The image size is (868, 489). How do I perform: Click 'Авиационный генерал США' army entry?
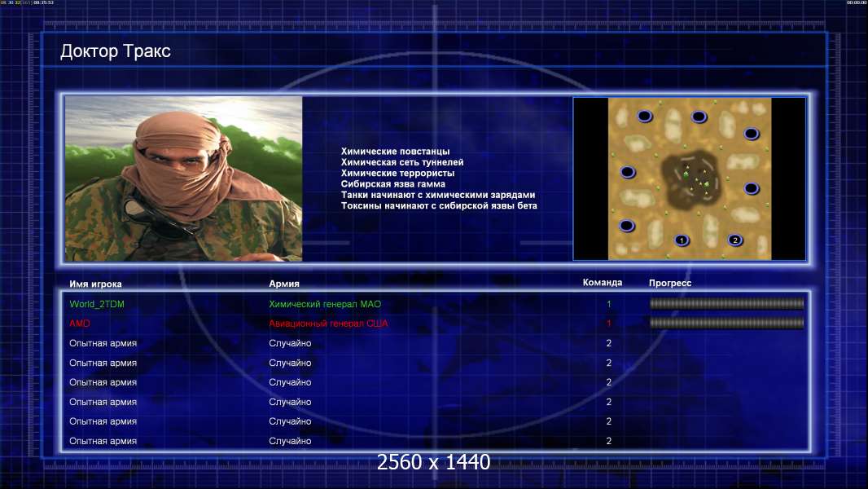point(328,324)
